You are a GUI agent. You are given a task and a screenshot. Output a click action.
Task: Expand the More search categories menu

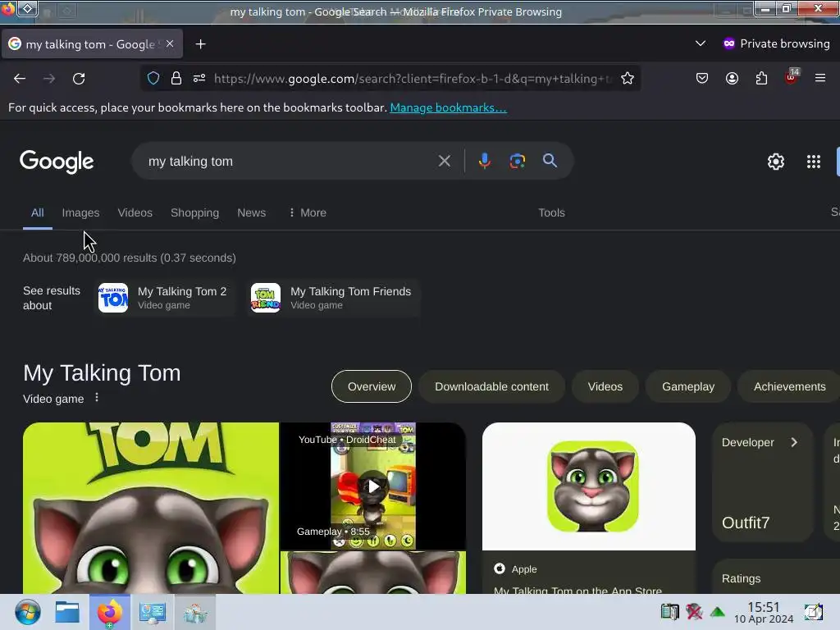tap(308, 212)
